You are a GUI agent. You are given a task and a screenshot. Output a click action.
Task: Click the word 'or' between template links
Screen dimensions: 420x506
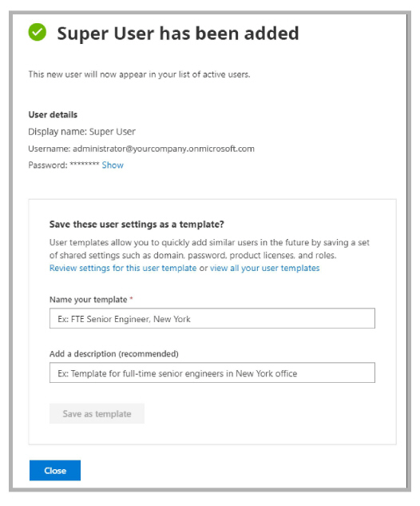[204, 268]
